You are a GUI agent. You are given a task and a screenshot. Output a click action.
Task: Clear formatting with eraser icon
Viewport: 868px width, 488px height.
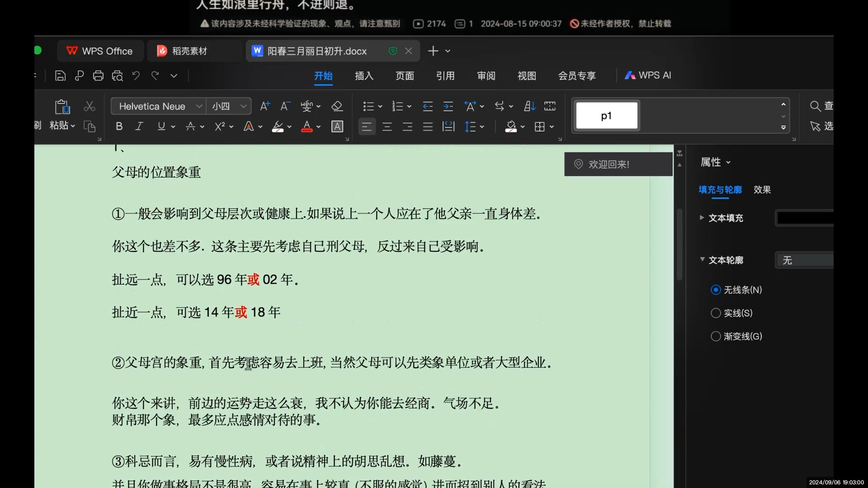(337, 106)
